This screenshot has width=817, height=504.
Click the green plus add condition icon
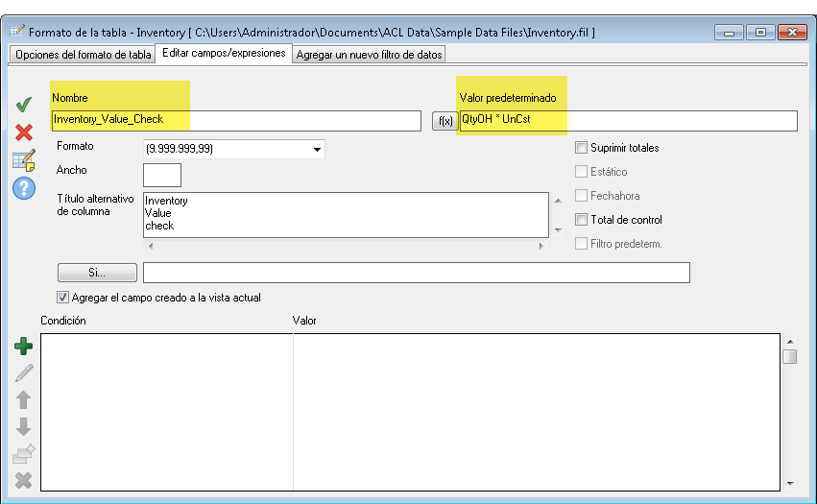[x=24, y=346]
